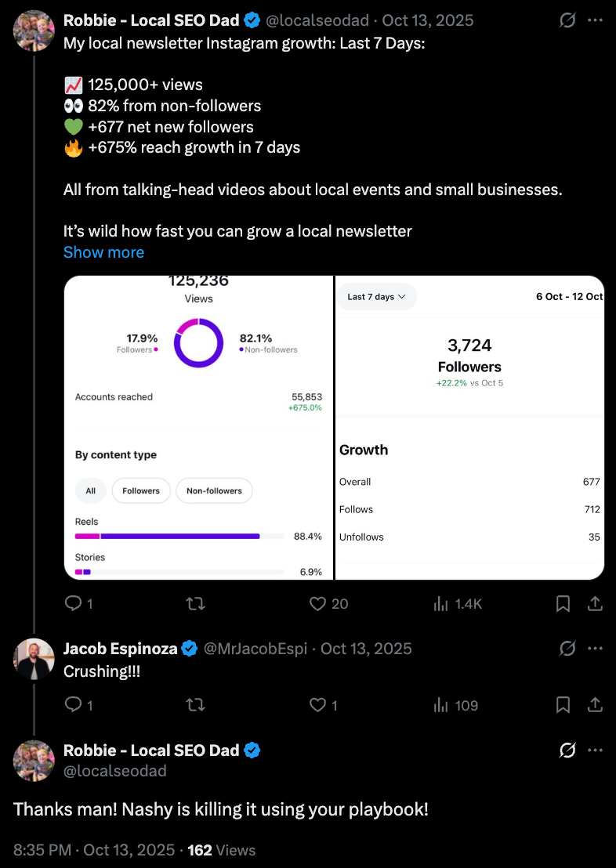Like Jacob Espinoza's "Crushing!!!" reply
Viewport: 616px width, 868px height.
(317, 705)
